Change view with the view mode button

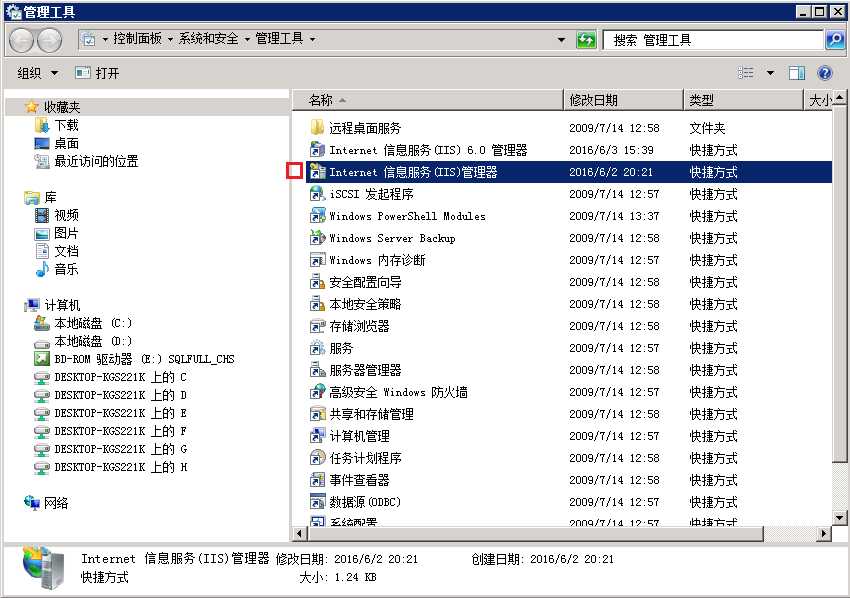tap(746, 73)
